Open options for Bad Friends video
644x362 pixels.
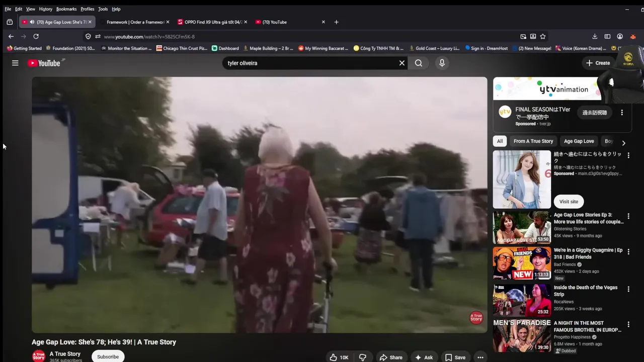pos(628,251)
